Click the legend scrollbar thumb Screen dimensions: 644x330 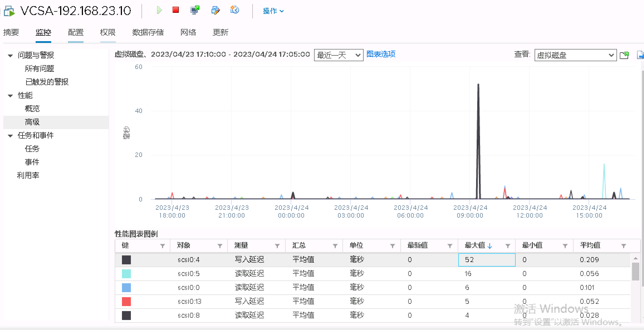pyautogui.click(x=636, y=272)
